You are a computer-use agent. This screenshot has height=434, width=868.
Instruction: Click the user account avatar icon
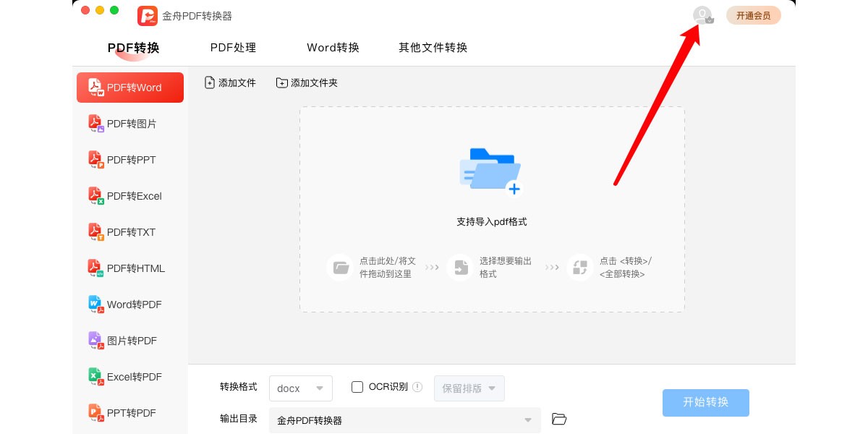[702, 15]
